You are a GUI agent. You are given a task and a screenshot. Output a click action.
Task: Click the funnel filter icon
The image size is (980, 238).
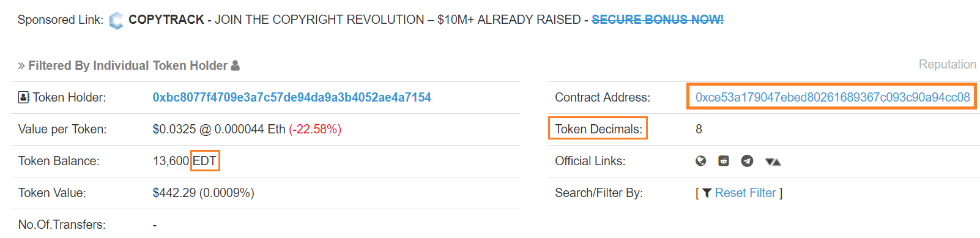[x=707, y=193]
